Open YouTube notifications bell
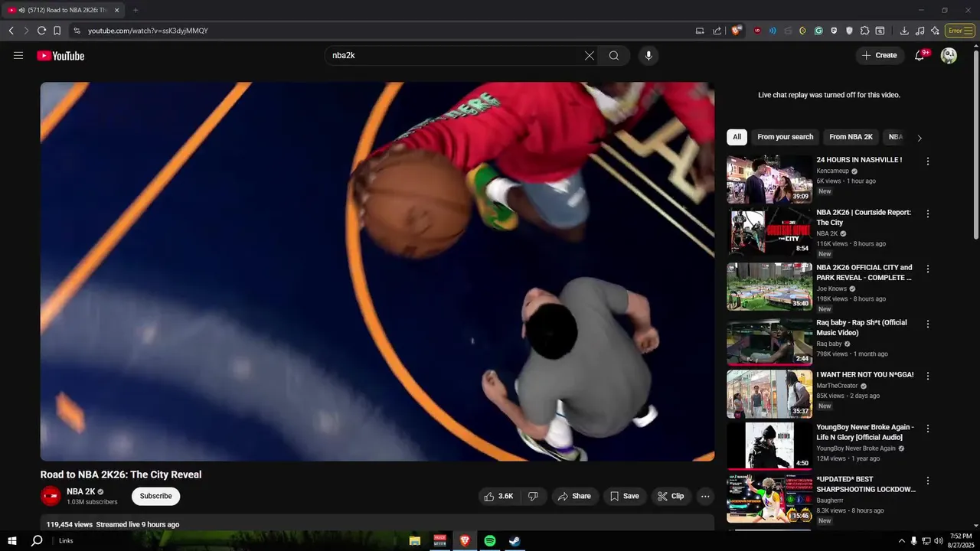The image size is (980, 551). tap(920, 55)
